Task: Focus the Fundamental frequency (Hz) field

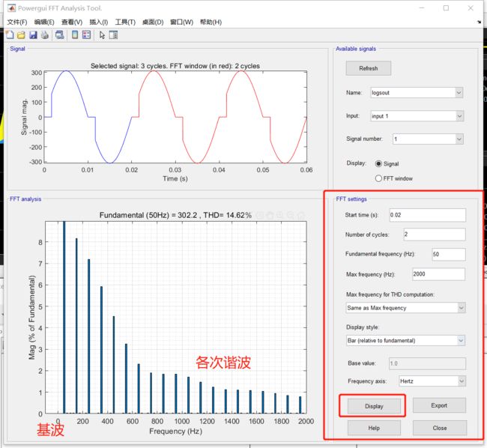Action: 449,254
